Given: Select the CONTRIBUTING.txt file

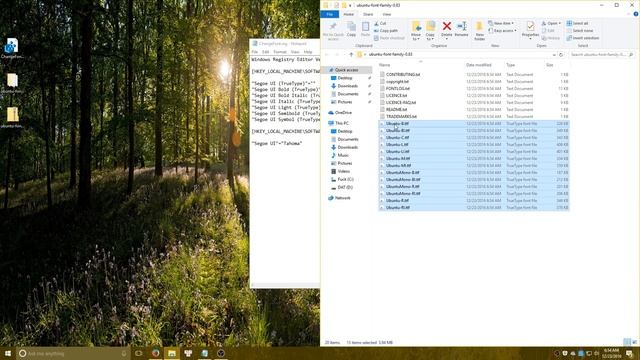Looking at the screenshot, I should pos(403,75).
